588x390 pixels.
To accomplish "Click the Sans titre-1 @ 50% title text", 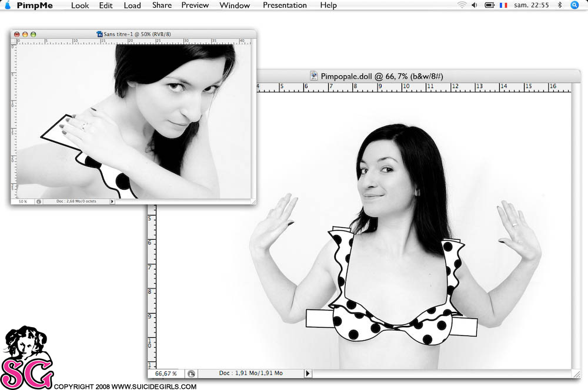I will 137,34.
